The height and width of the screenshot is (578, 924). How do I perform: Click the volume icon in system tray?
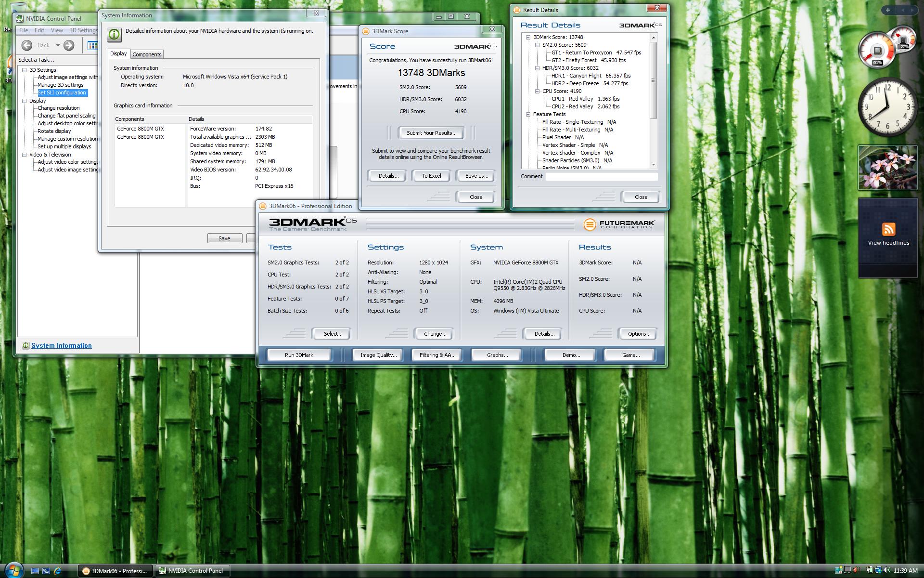(x=886, y=570)
